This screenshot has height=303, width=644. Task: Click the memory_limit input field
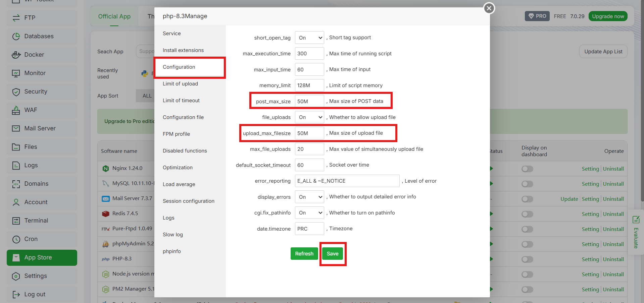[309, 85]
